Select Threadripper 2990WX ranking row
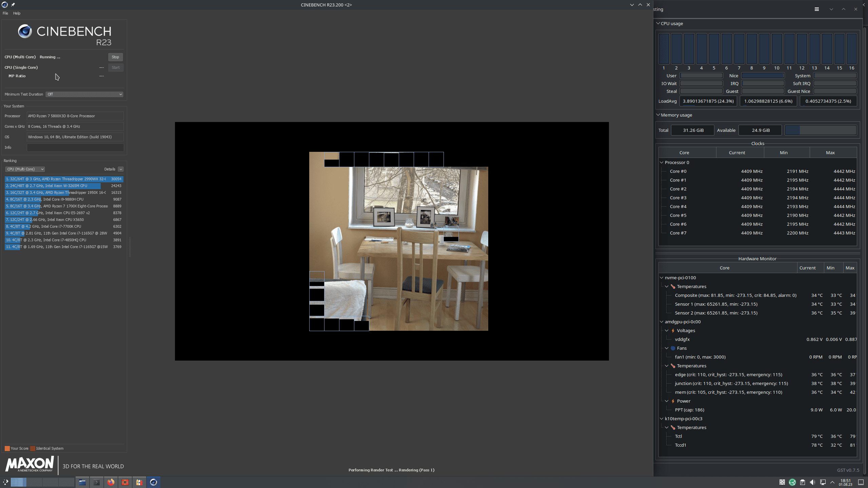The width and height of the screenshot is (868, 488). pyautogui.click(x=64, y=179)
